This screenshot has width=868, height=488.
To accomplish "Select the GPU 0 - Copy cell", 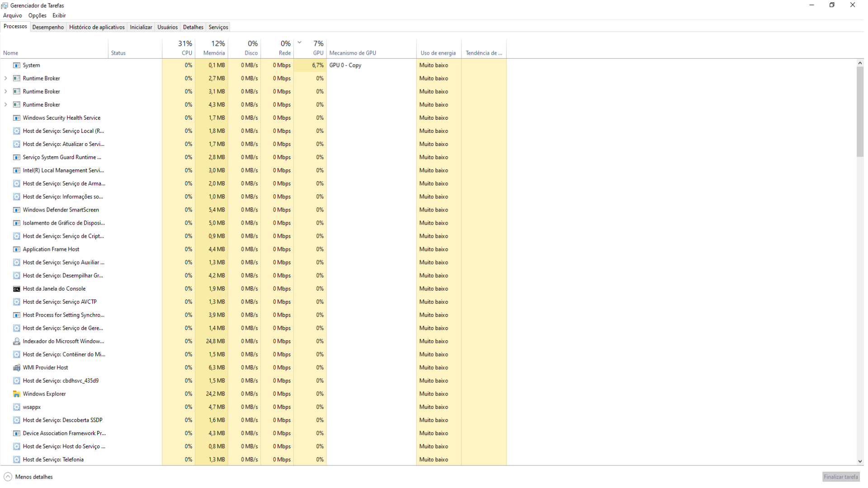I will click(x=371, y=65).
